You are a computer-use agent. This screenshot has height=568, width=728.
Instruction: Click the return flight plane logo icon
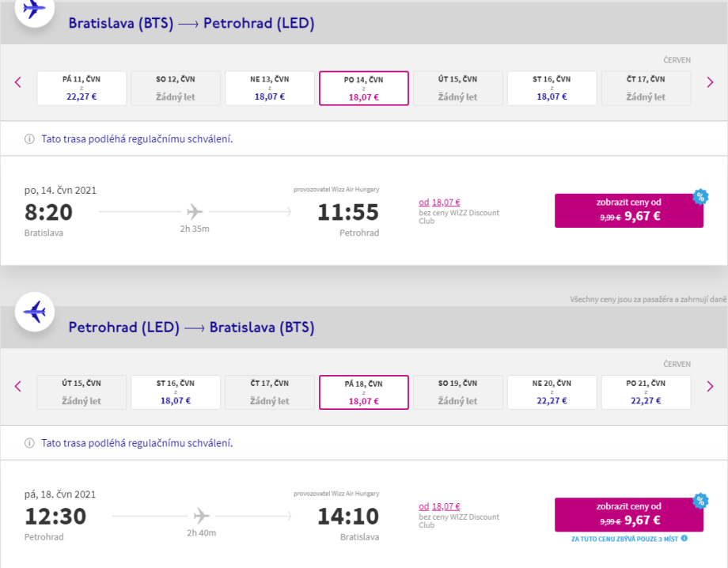(34, 312)
